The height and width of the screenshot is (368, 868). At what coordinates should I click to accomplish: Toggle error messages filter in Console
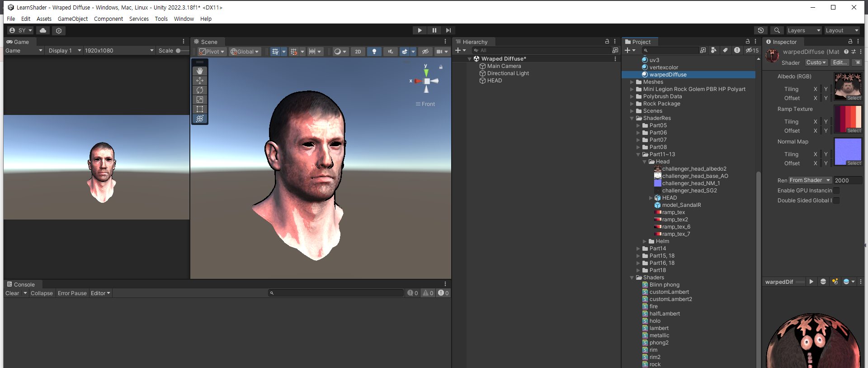coord(443,293)
